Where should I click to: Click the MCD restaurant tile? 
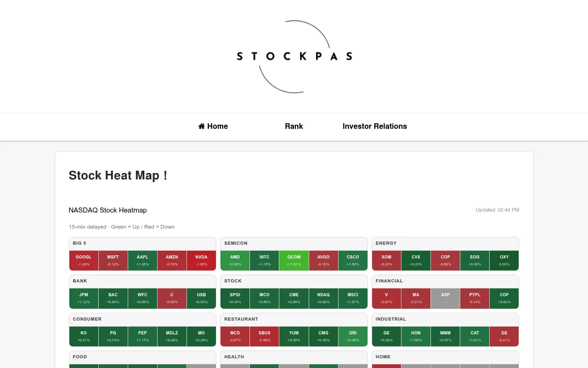[x=235, y=336]
